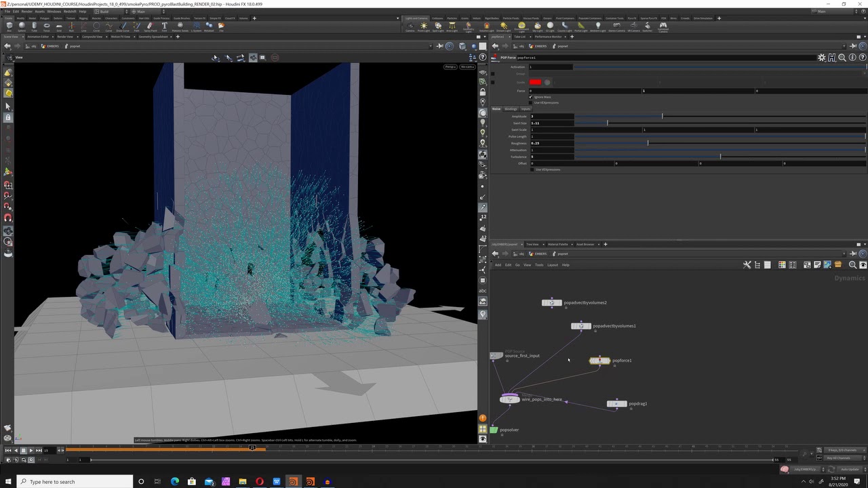Click the Sphere shelf tool
This screenshot has width=868, height=488.
(x=22, y=27)
